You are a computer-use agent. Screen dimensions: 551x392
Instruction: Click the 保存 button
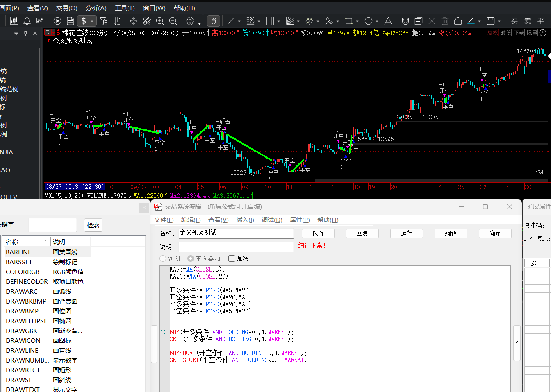coord(318,233)
